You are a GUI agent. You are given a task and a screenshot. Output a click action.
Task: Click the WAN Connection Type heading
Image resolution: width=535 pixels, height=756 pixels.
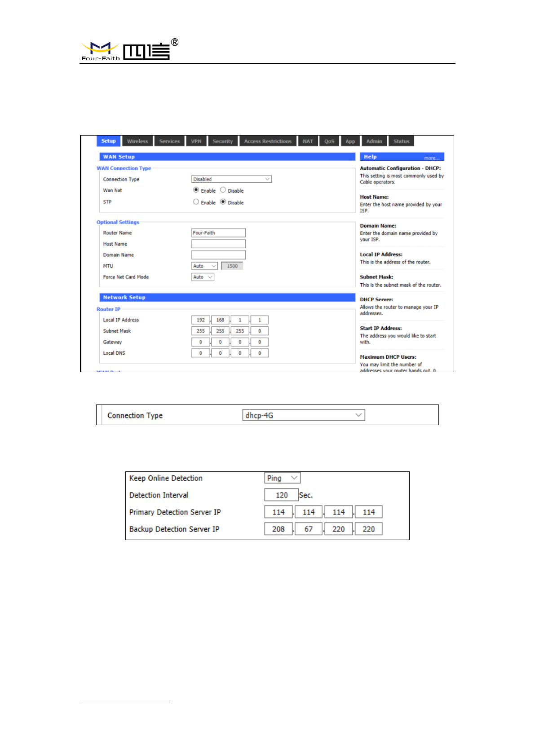[124, 168]
